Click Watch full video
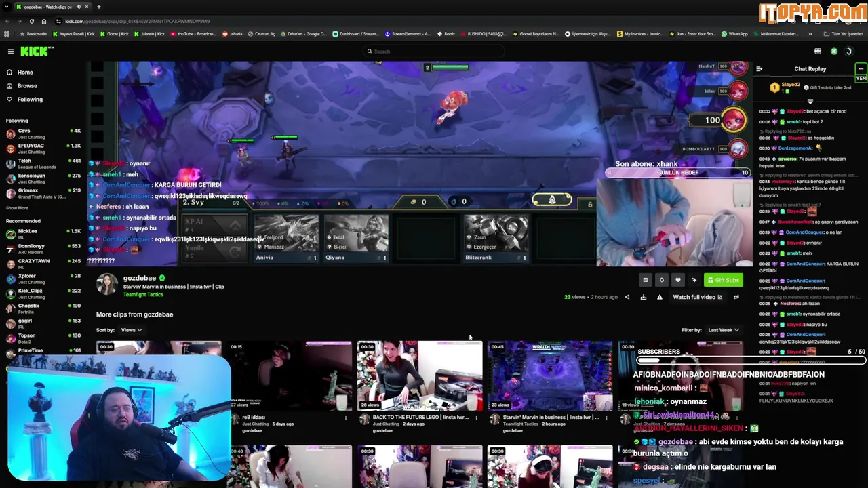868x488 pixels. 697,297
